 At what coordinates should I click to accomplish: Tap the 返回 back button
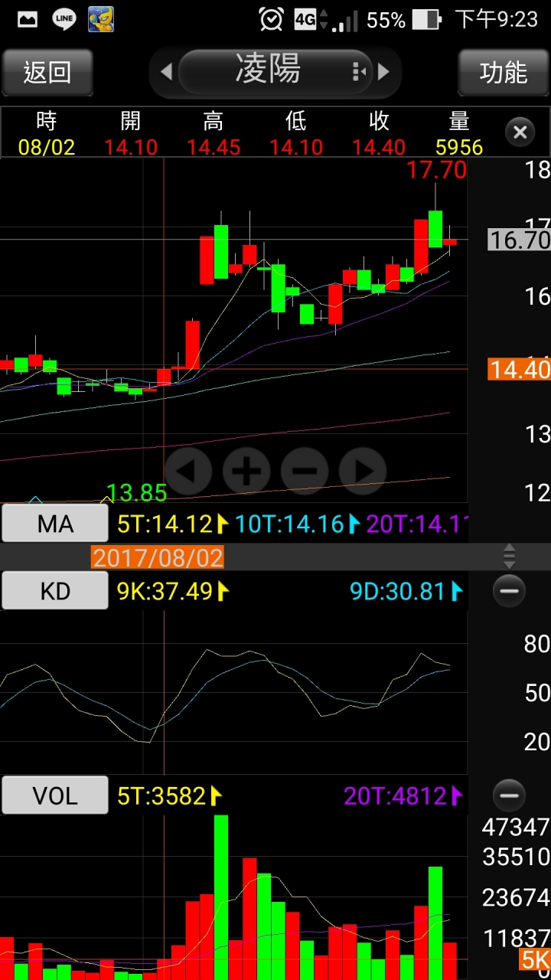click(x=47, y=72)
